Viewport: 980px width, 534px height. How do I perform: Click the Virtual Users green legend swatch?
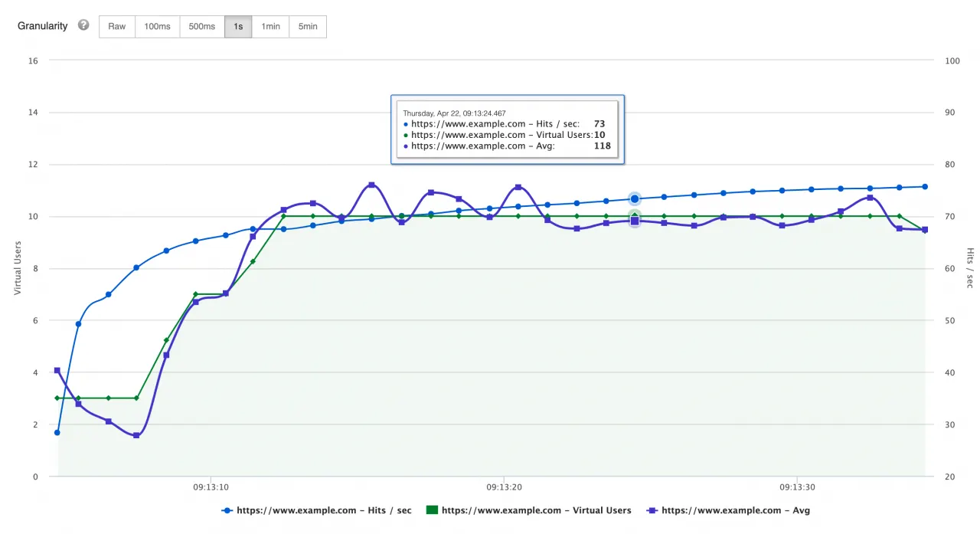coord(431,510)
